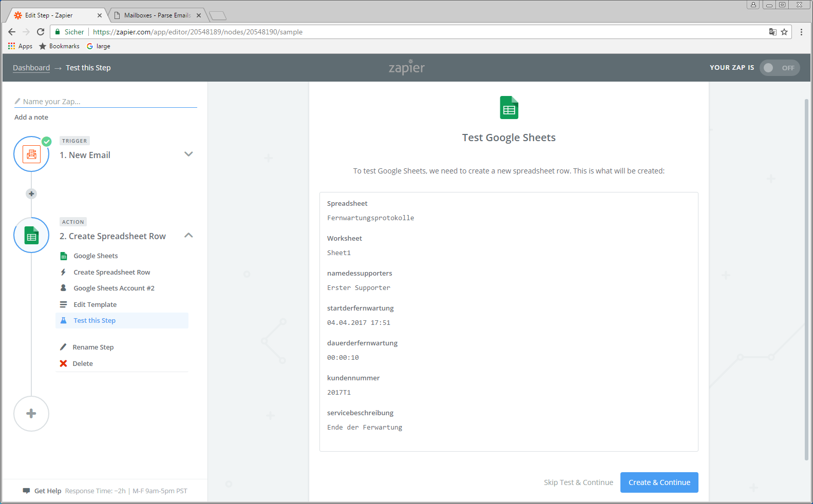Open the Chrome translate page icon
The width and height of the screenshot is (813, 504).
772,32
